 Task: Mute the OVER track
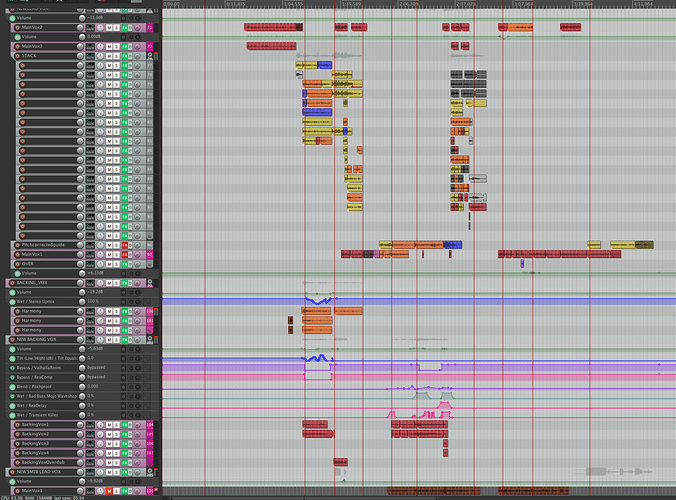(110, 264)
